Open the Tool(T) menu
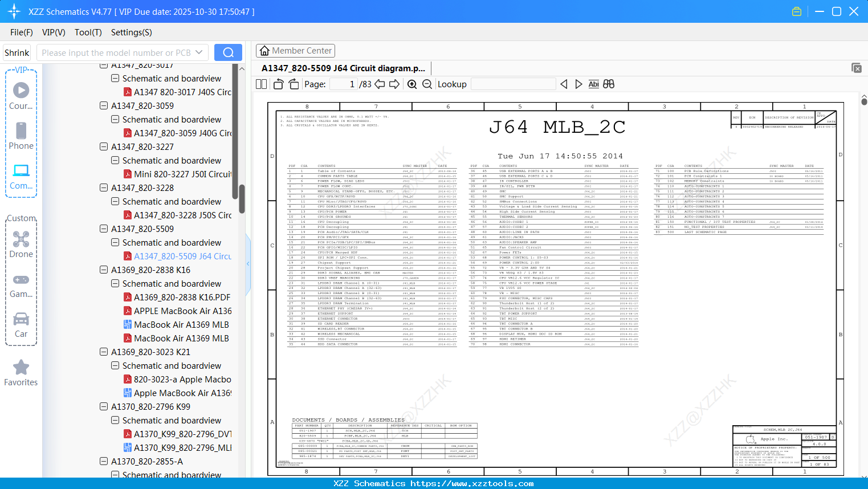Viewport: 868px width, 489px height. 88,32
